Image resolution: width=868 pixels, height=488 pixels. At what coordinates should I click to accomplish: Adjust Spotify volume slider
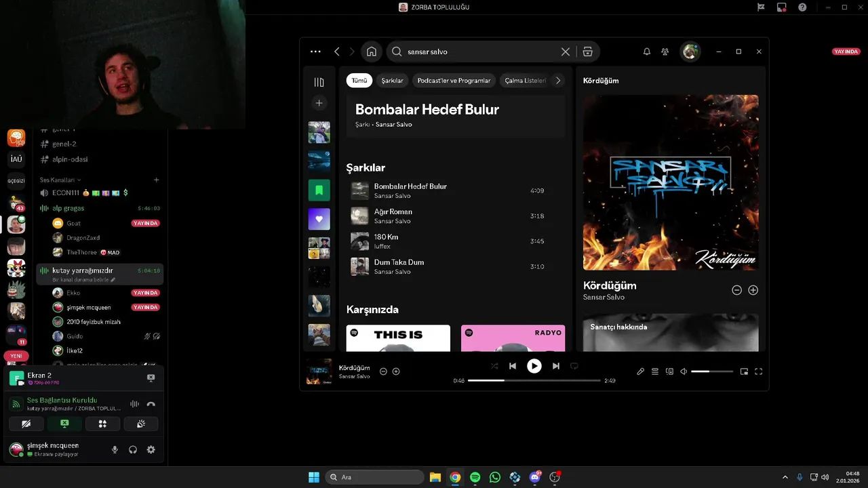(712, 371)
